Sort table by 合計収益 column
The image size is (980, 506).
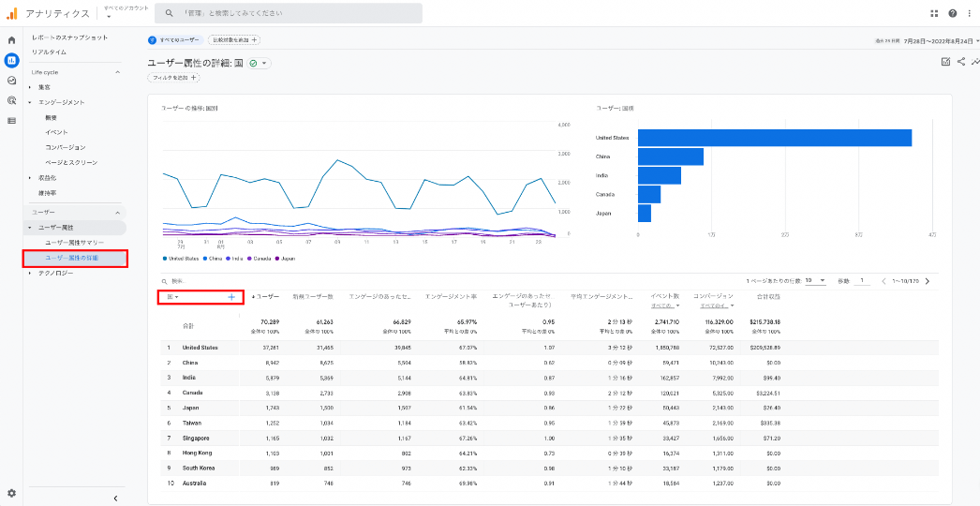tap(768, 296)
